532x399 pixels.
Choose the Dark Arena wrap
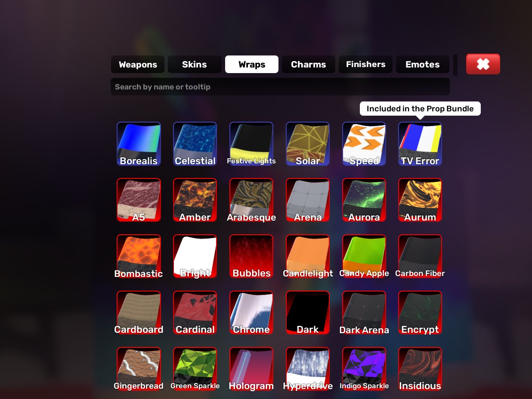point(364,313)
